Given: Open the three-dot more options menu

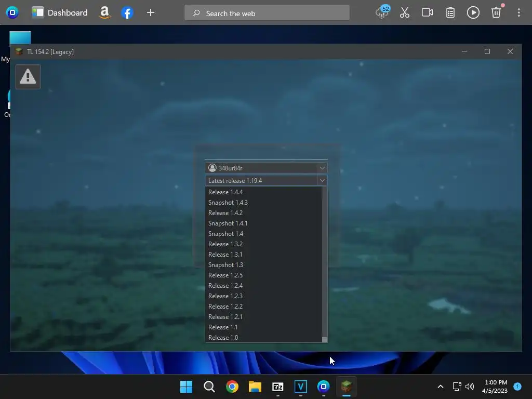Looking at the screenshot, I should [x=519, y=13].
